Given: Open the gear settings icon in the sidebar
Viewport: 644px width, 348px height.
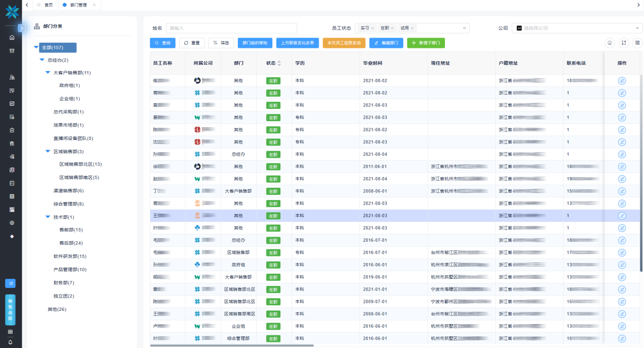Looking at the screenshot, I should pyautogui.click(x=12, y=223).
